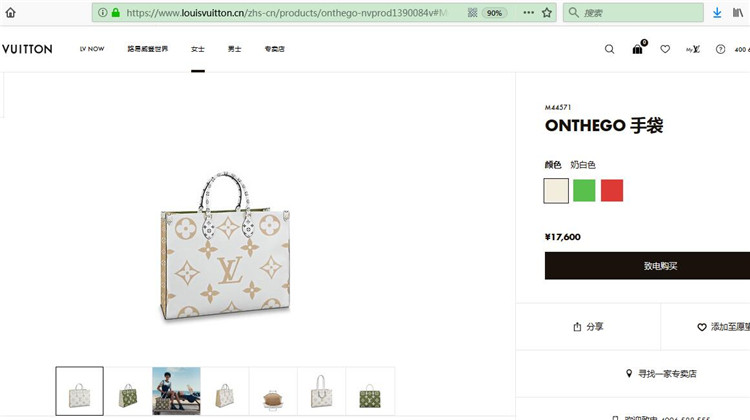Bookmark this page with the star icon
750x420 pixels.
547,12
